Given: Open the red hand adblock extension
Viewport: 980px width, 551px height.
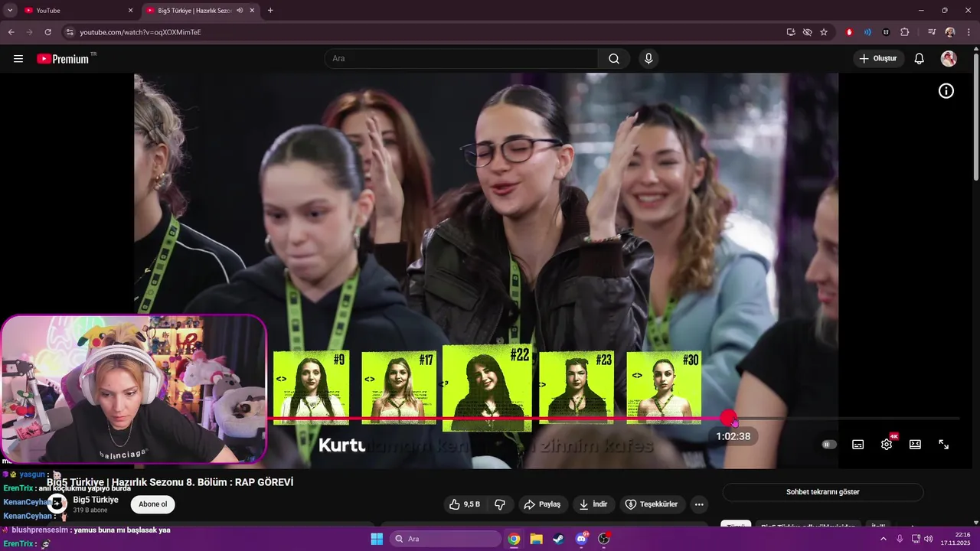Looking at the screenshot, I should [849, 32].
